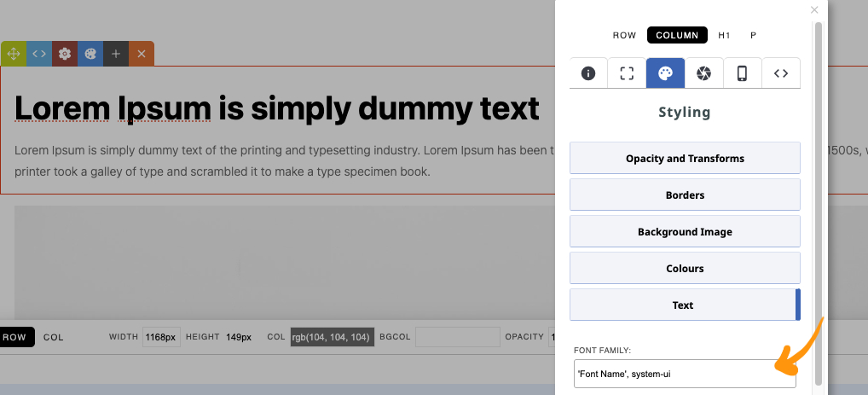Select ROW in the panel breadcrumb

tap(625, 36)
